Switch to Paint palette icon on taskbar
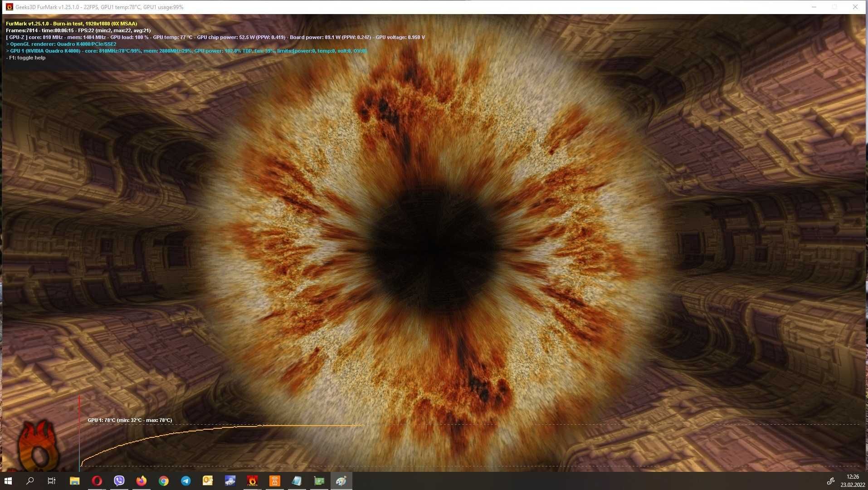This screenshot has height=490, width=868. pos(341,481)
